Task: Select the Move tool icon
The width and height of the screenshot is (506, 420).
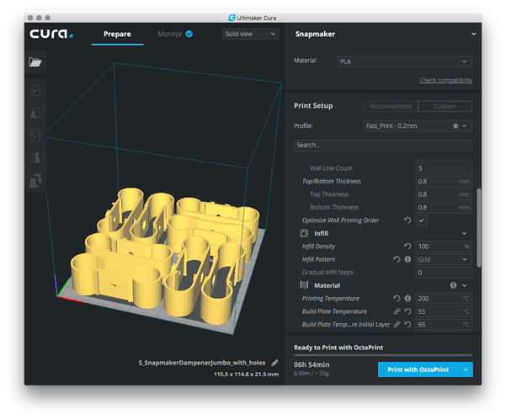Action: click(x=35, y=90)
